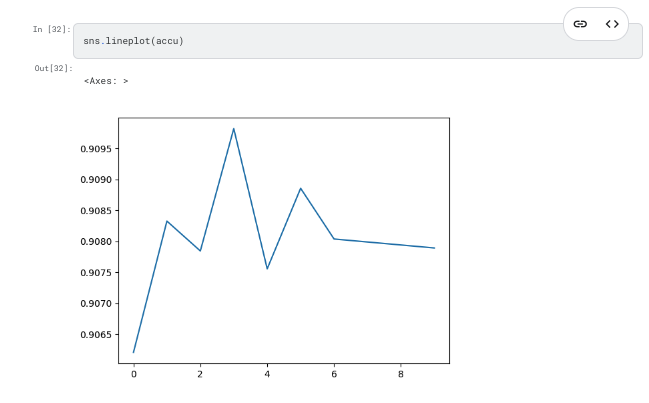The width and height of the screenshot is (649, 403).
Task: Click the chain link copy icon
Action: [x=580, y=24]
